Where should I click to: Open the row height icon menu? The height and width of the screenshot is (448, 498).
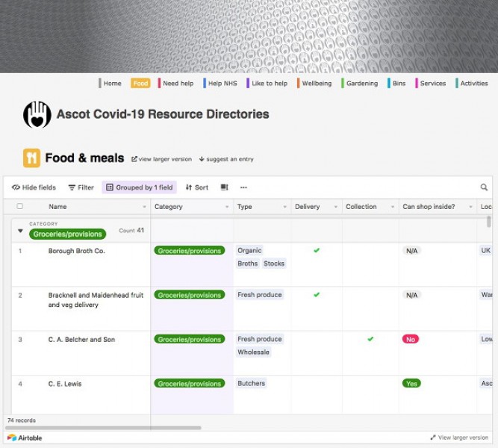224,187
